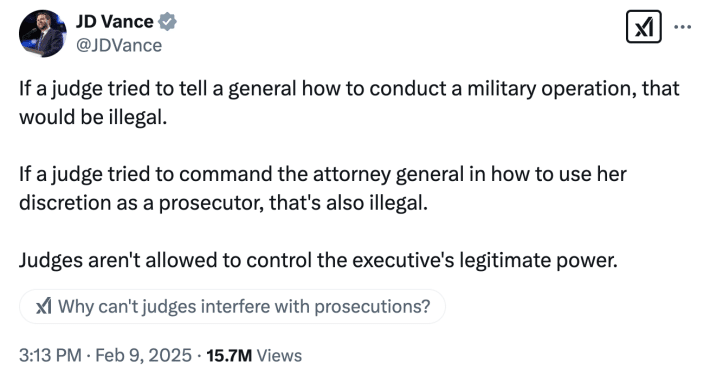Click the line beginning 'If a judge tried to tell a general'
710x375 pixels.
click(349, 89)
